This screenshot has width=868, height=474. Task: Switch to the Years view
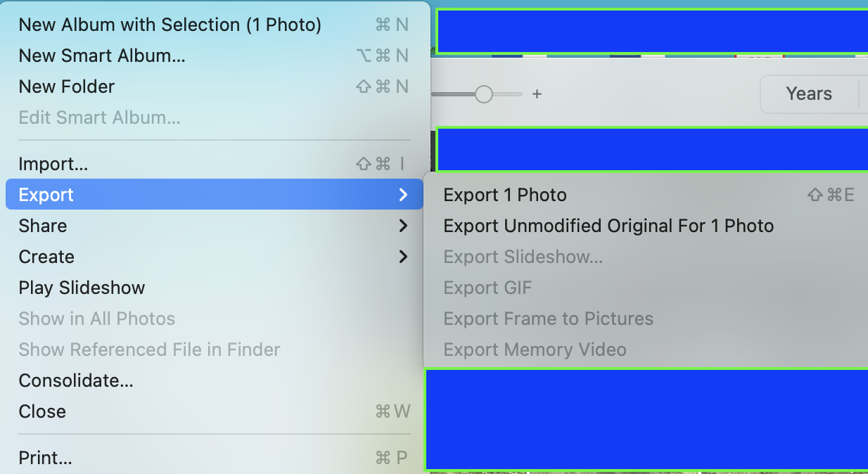809,94
